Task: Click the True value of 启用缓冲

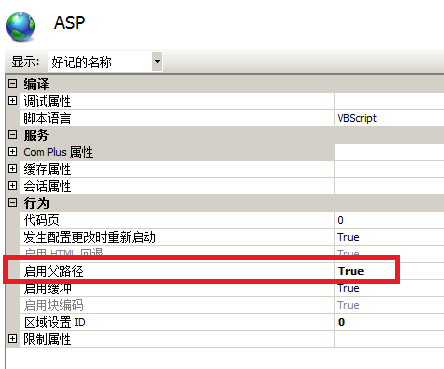Action: (348, 288)
